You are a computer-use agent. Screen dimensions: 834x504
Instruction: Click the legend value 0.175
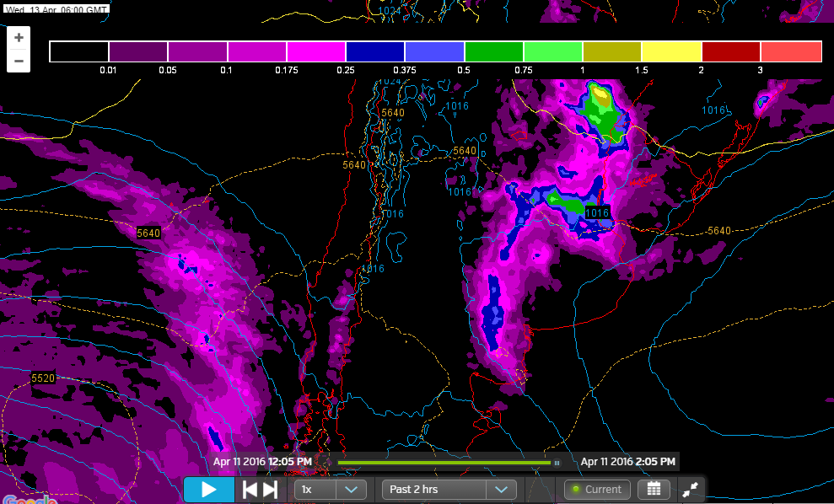click(x=286, y=70)
